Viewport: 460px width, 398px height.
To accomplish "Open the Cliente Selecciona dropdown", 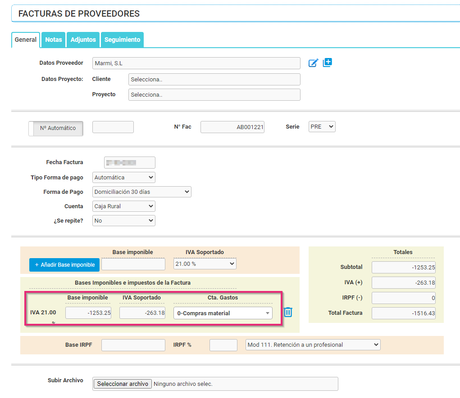I will click(214, 79).
